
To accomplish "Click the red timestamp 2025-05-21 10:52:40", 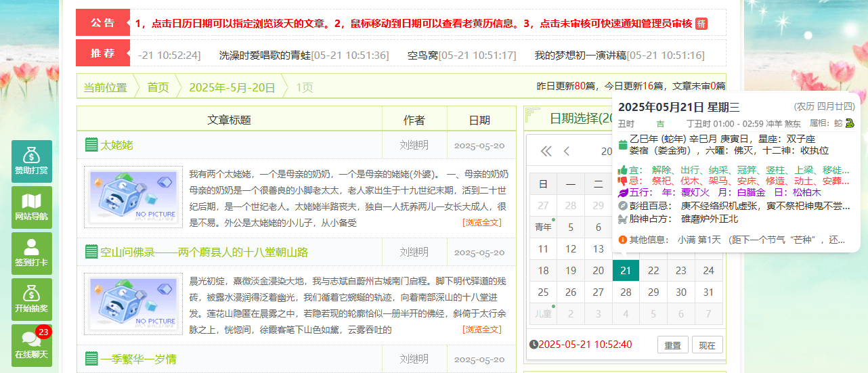I will (585, 345).
